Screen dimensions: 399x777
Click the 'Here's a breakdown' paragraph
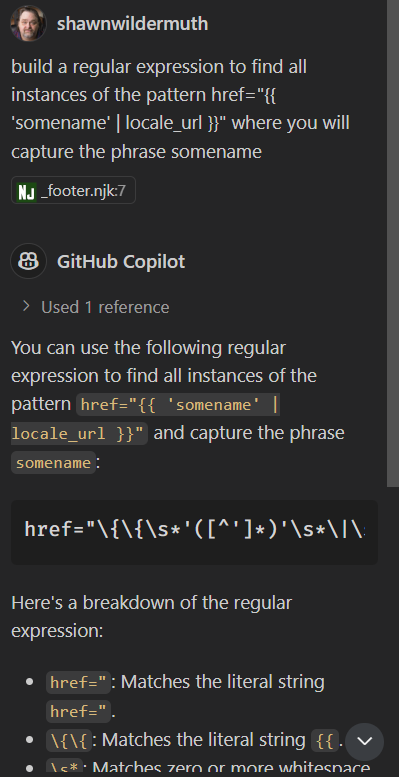coord(152,617)
